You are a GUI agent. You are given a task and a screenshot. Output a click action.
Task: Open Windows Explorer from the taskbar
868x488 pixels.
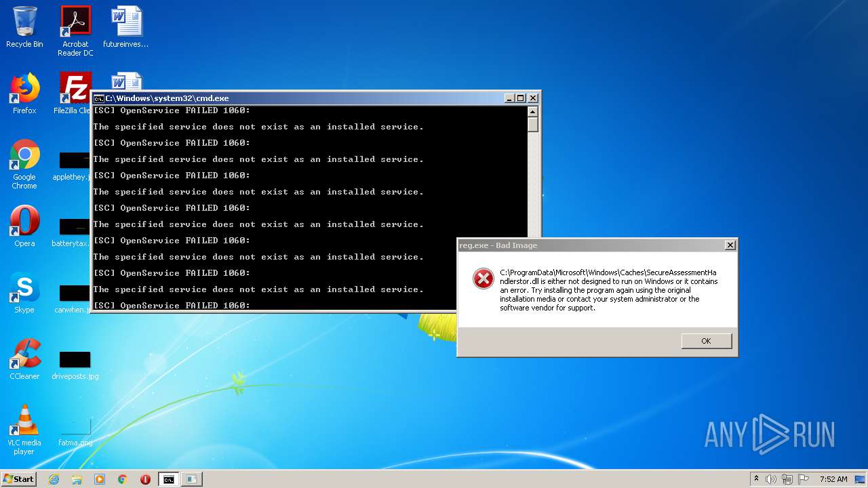click(77, 479)
